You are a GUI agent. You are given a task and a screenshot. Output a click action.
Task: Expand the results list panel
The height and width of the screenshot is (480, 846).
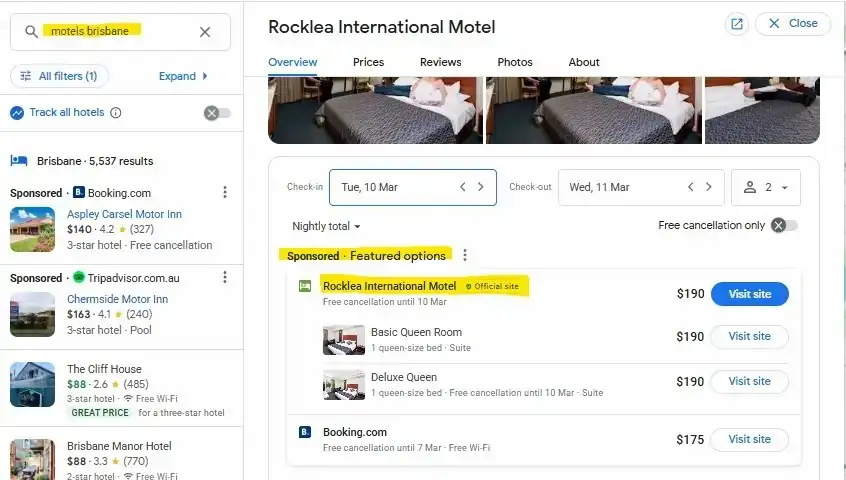(183, 76)
